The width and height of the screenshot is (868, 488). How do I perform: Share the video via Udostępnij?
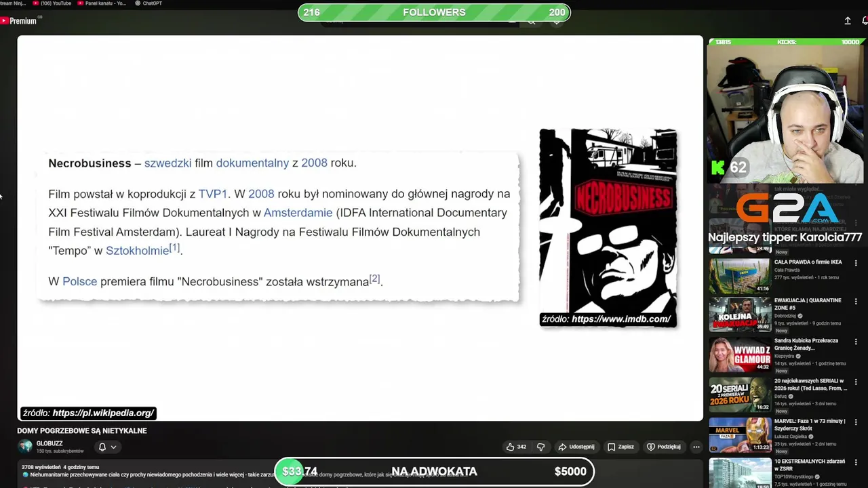[x=576, y=447]
